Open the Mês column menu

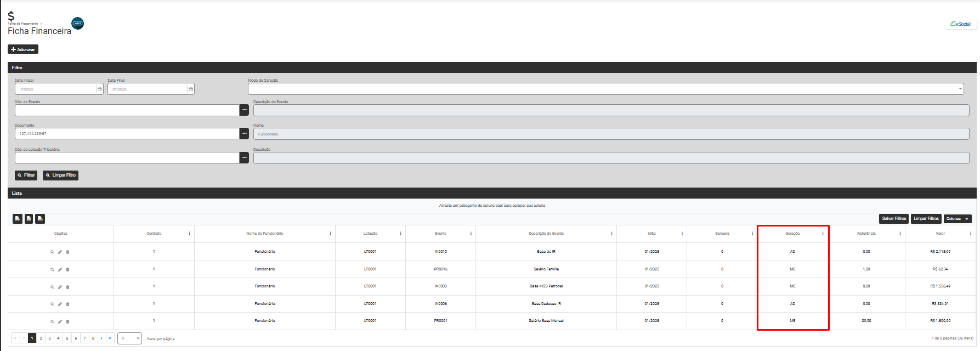tap(682, 234)
